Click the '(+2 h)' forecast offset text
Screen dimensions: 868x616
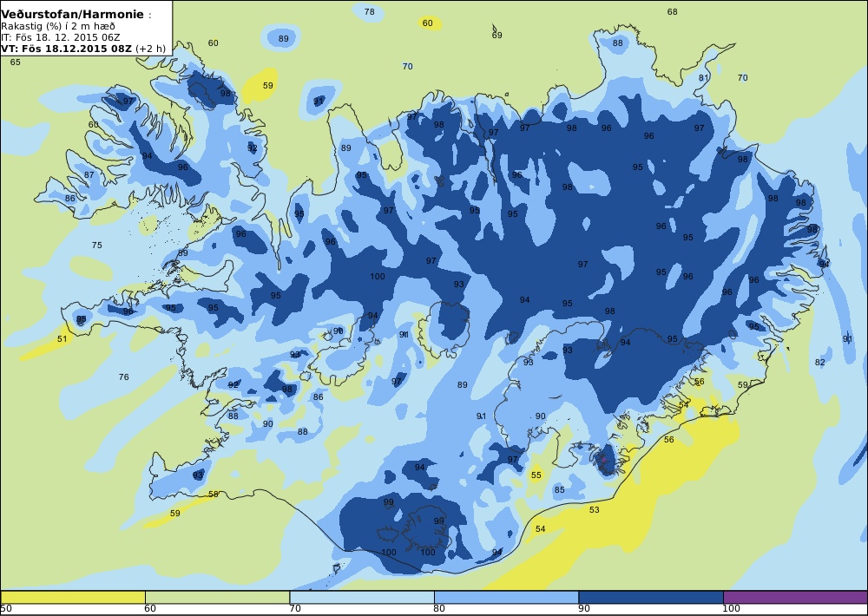(150, 48)
